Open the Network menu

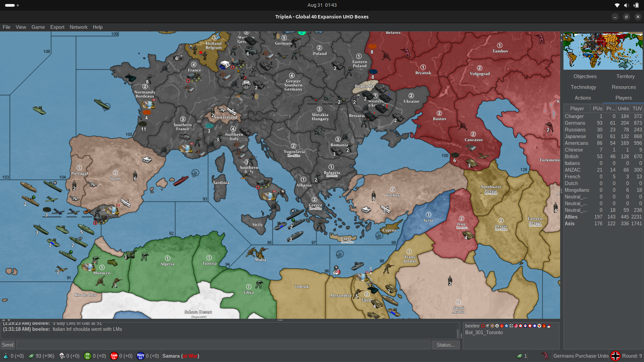78,27
